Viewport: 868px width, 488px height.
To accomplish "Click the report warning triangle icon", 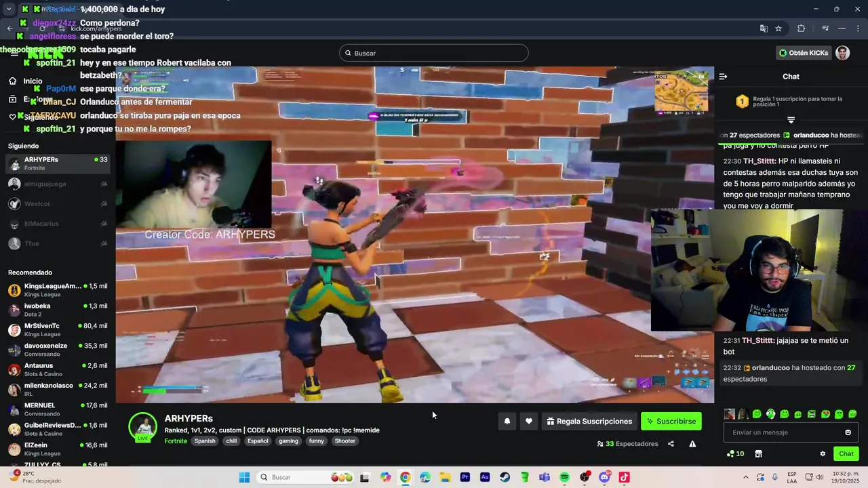I will point(692,444).
